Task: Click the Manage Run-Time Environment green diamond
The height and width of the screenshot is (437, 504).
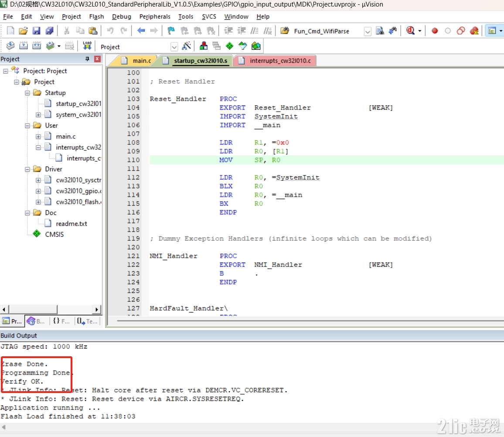Action: point(229,46)
